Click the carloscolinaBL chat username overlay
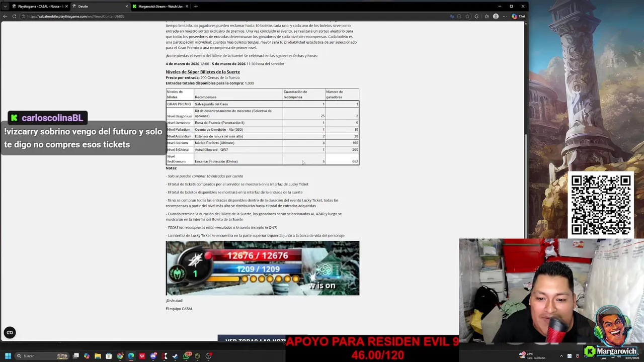This screenshot has width=644, height=362. pos(47,118)
